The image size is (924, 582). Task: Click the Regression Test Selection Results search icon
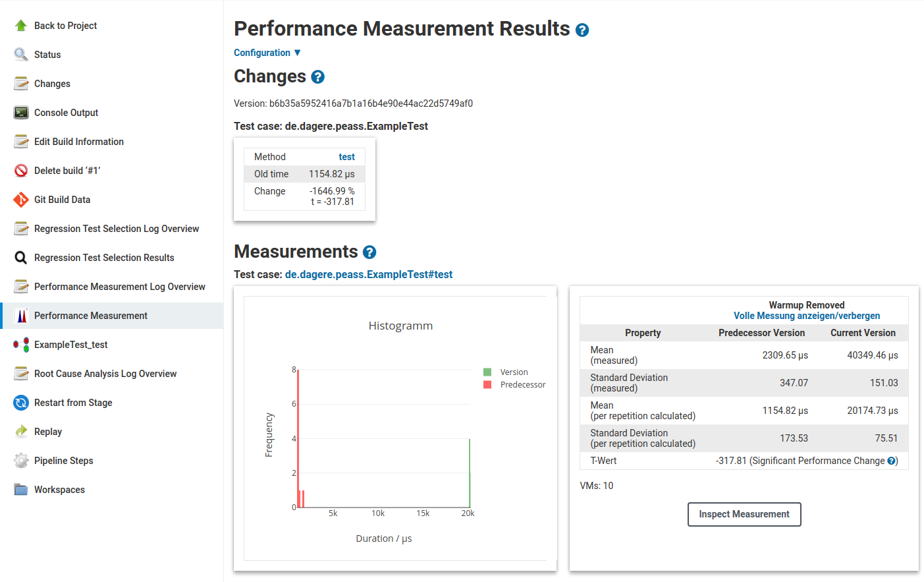21,258
